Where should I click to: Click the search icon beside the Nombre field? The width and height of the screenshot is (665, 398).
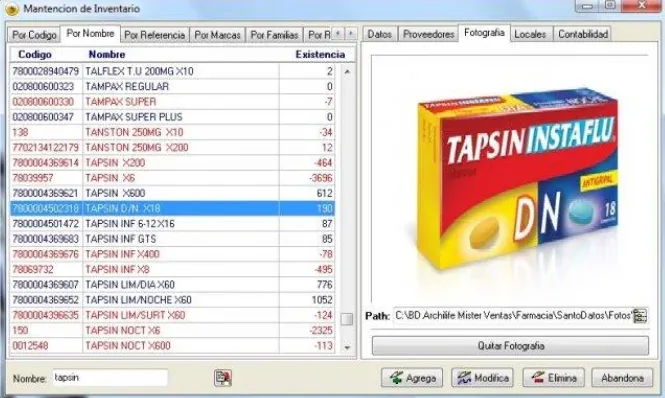point(223,378)
